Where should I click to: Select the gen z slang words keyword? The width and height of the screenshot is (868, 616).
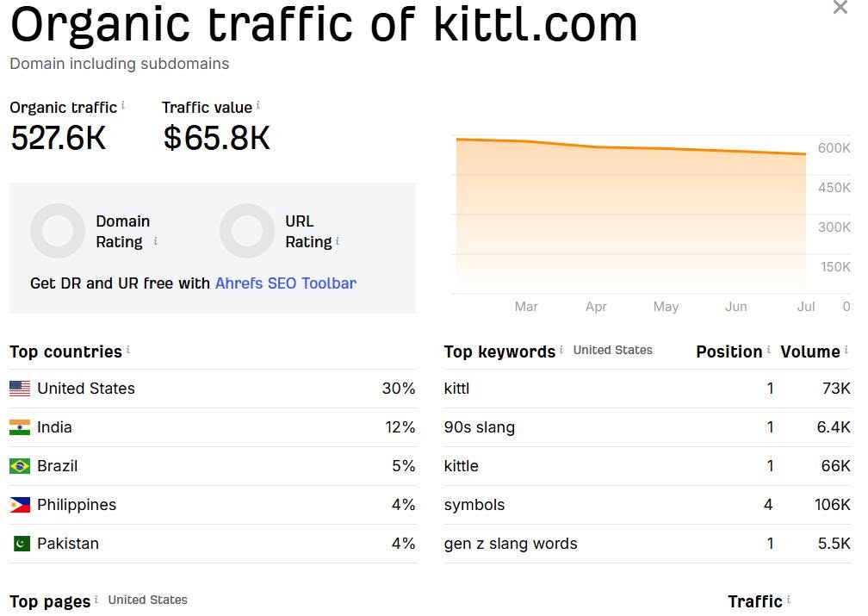(511, 544)
